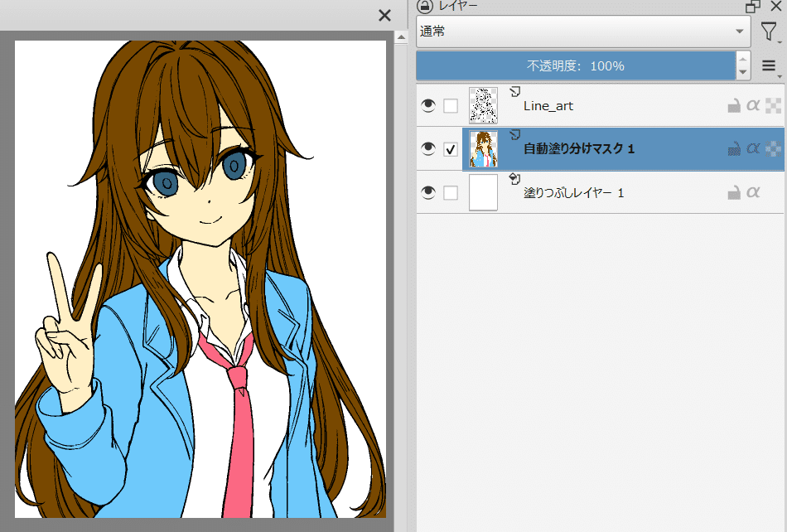Close the レイヤー docker panel
Screen dimensions: 787x532
tap(776, 6)
